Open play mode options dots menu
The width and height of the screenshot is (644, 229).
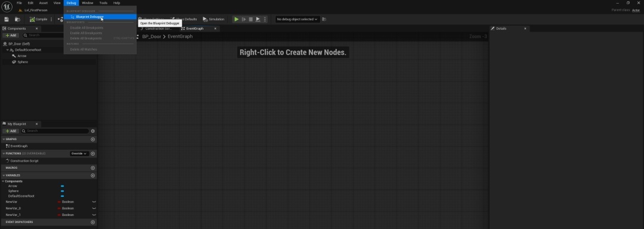point(265,19)
